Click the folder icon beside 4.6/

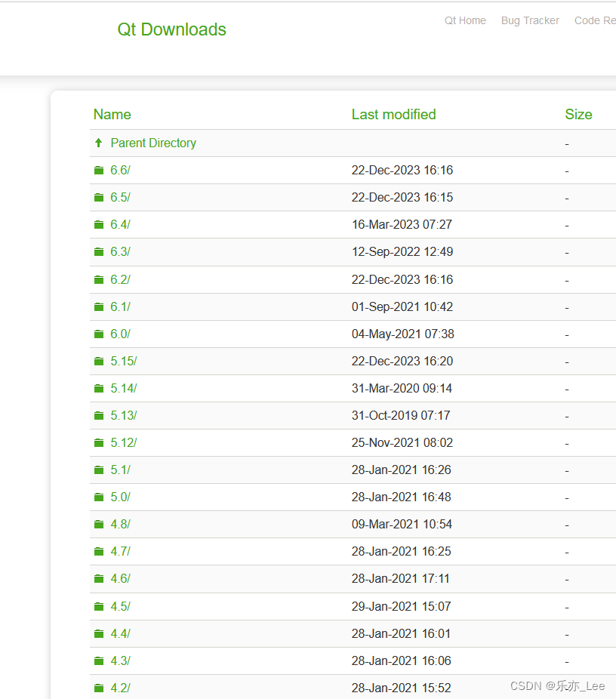[x=99, y=579]
